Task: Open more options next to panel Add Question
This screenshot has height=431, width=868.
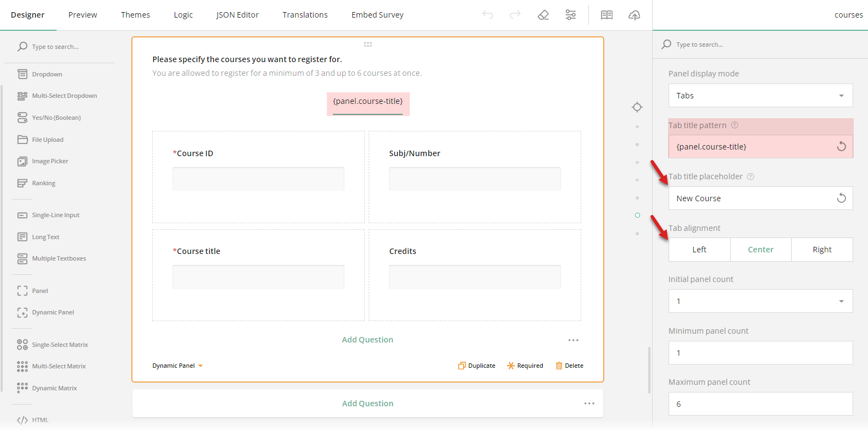Action: coord(574,340)
